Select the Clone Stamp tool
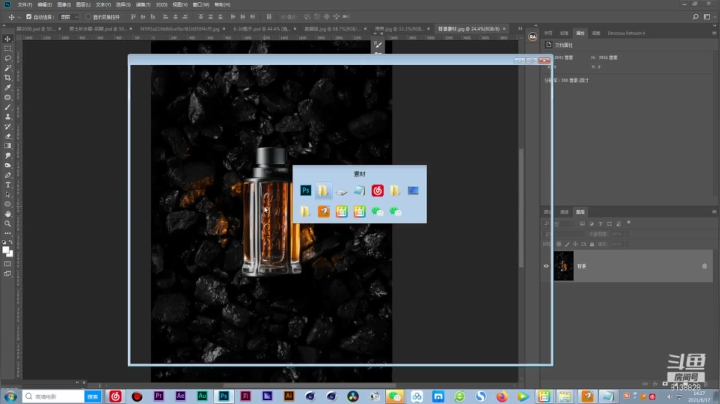 8,117
